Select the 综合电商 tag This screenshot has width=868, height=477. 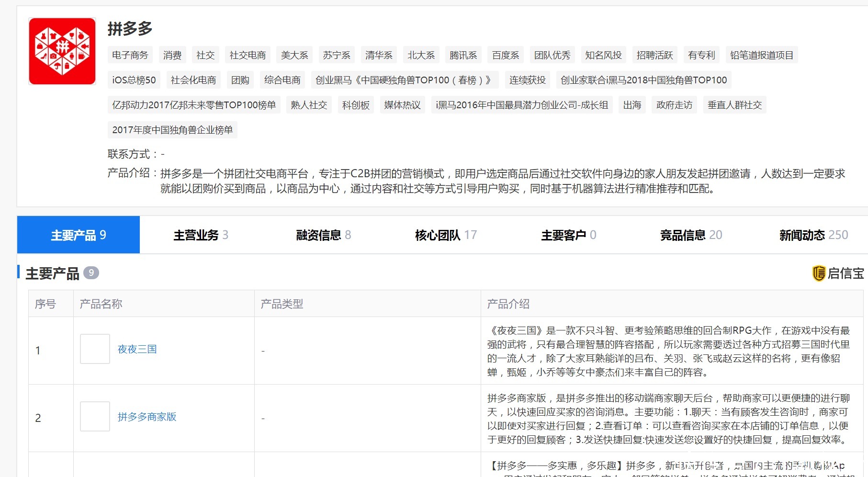pos(282,80)
